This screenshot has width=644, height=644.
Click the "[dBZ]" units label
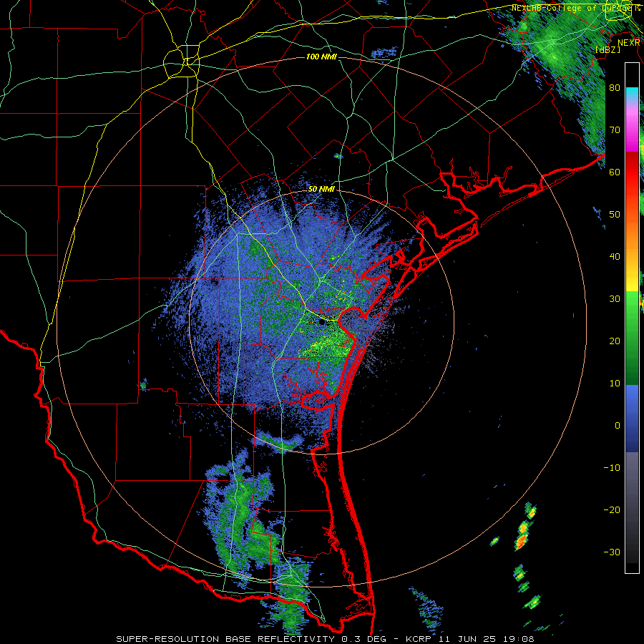click(x=608, y=49)
